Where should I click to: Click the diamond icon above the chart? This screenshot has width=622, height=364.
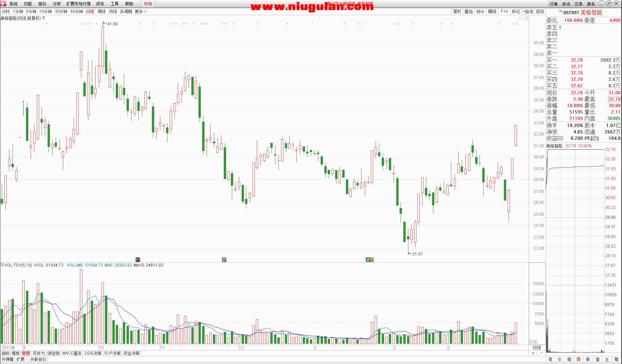[x=521, y=18]
